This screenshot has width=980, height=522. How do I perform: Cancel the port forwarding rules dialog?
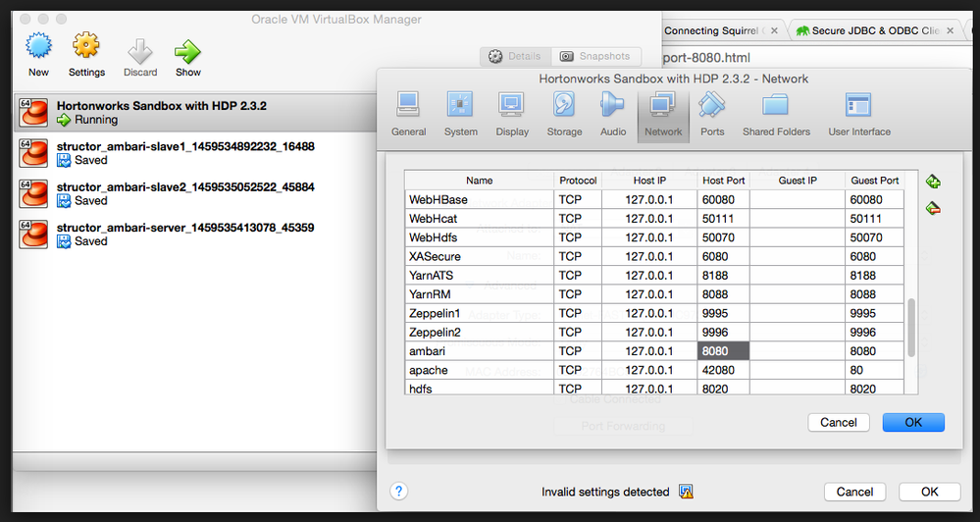tap(838, 422)
